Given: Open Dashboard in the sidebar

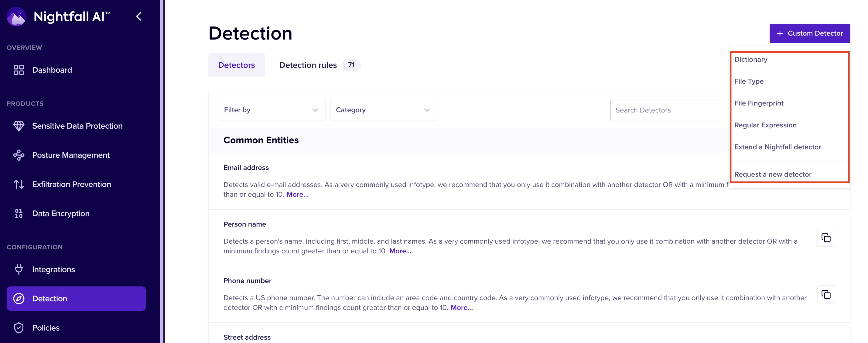Looking at the screenshot, I should tap(76, 70).
